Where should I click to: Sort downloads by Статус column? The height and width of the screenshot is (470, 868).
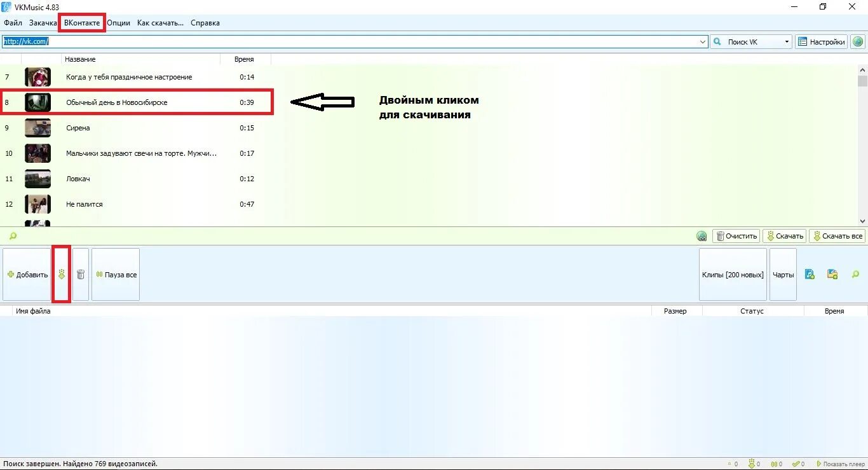point(753,311)
